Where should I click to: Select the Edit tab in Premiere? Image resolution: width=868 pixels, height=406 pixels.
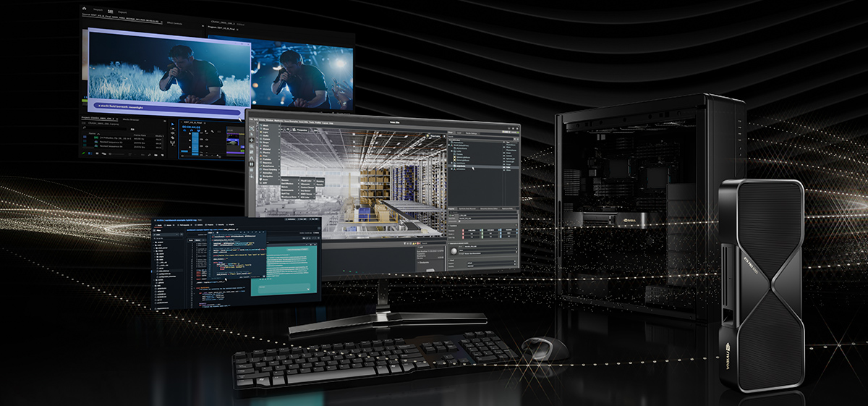coord(110,12)
